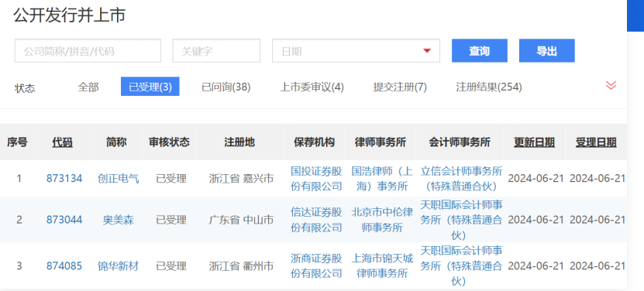Click 已受理 status in 锦华新材 row
This screenshot has width=644, height=291.
click(x=171, y=266)
